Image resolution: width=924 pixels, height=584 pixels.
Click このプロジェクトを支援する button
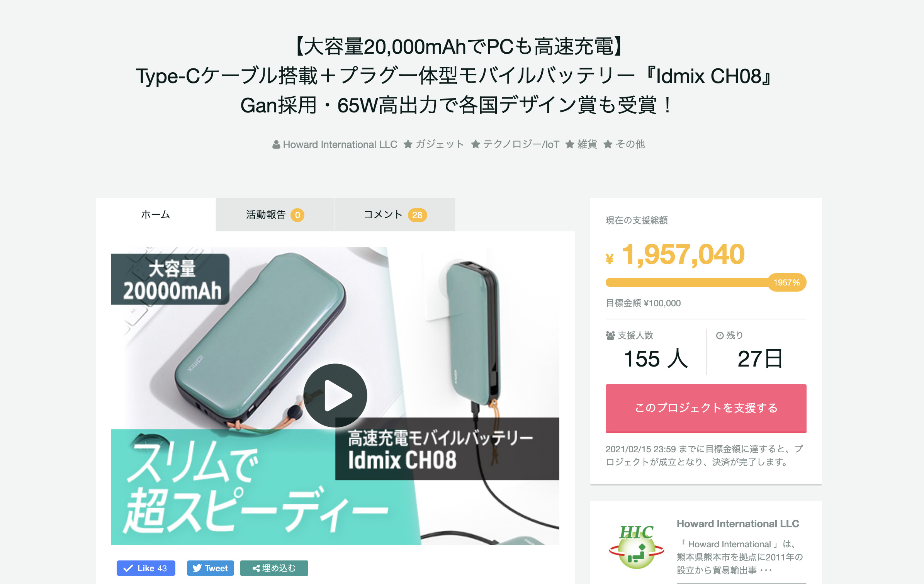click(x=706, y=408)
